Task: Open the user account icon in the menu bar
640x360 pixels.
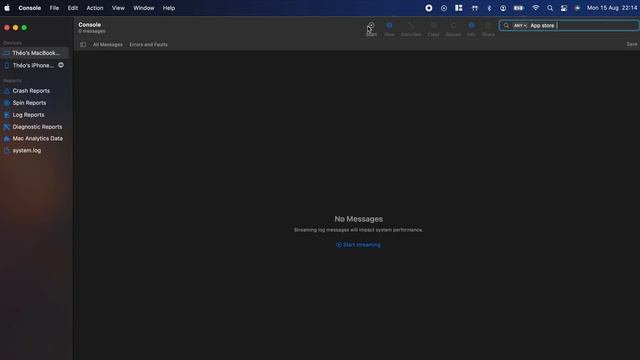Action: point(503,8)
